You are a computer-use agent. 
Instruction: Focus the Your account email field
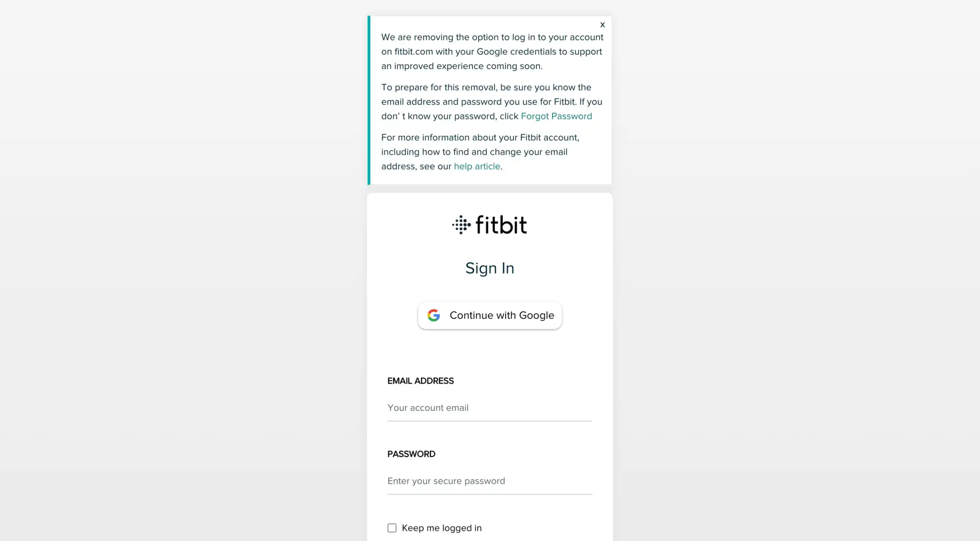(490, 408)
